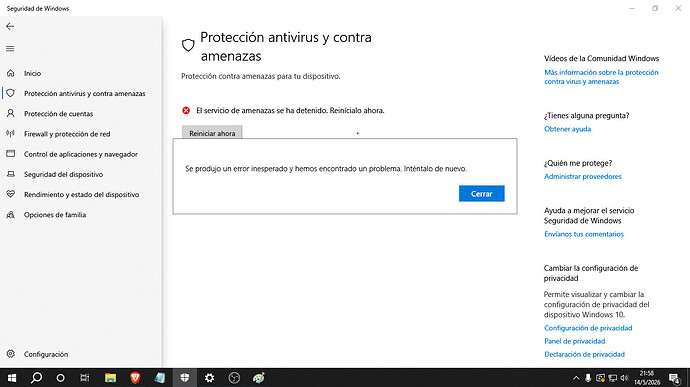Select Firewall y protección de red
The width and height of the screenshot is (690, 387).
(67, 134)
